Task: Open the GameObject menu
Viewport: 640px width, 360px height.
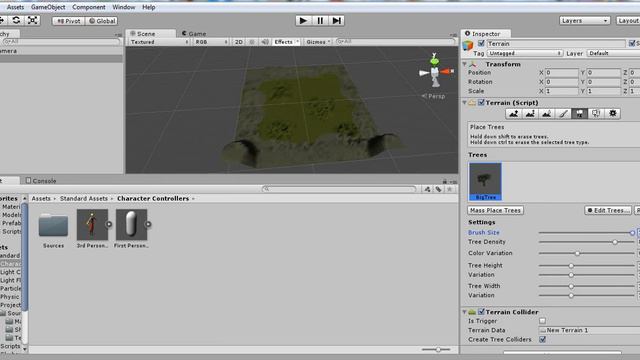Action: coord(48,7)
